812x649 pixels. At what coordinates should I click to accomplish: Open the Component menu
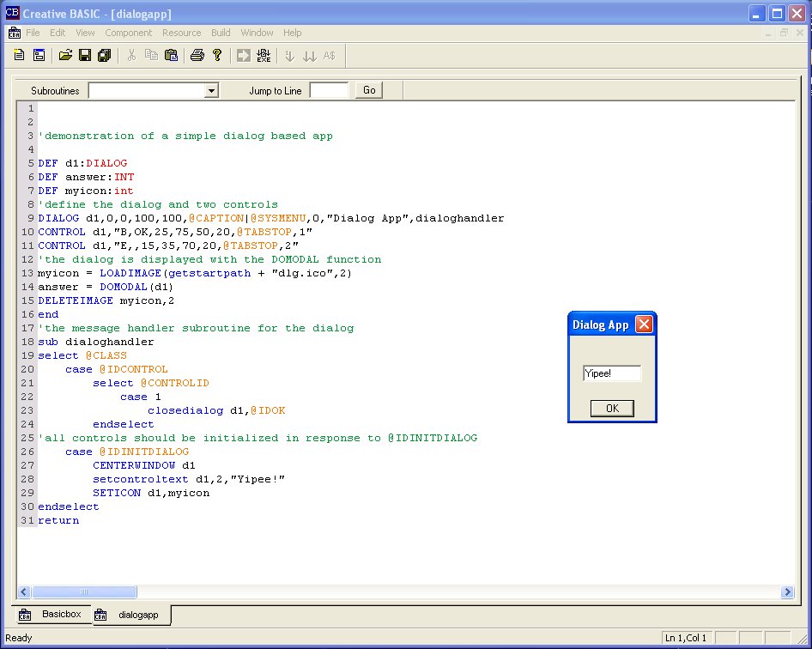point(129,33)
